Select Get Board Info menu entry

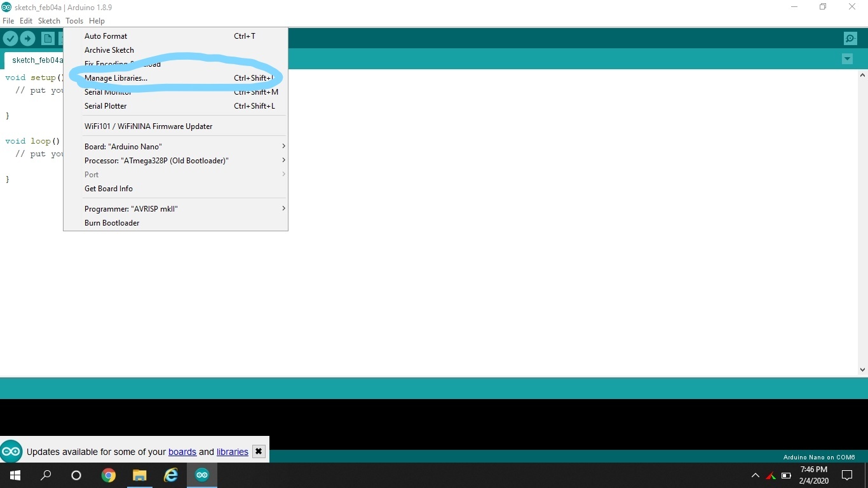coord(175,189)
